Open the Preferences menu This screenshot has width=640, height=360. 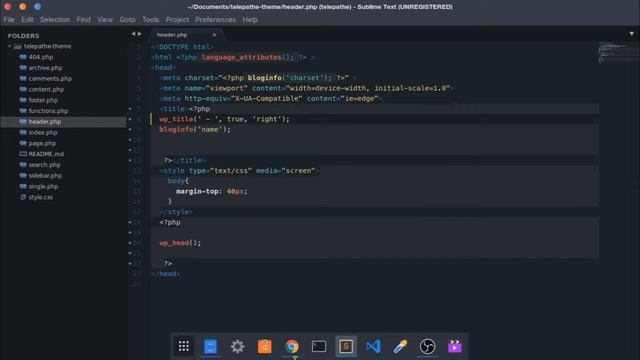(215, 20)
